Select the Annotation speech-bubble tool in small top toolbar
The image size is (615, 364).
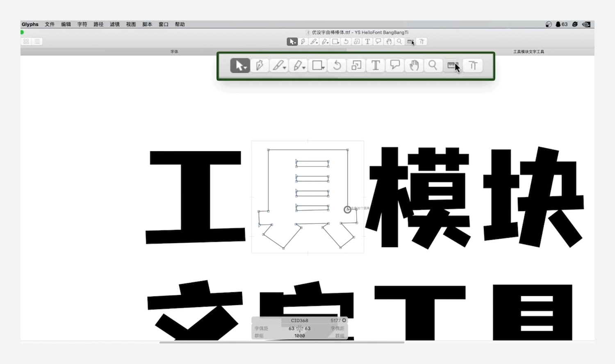pyautogui.click(x=378, y=41)
